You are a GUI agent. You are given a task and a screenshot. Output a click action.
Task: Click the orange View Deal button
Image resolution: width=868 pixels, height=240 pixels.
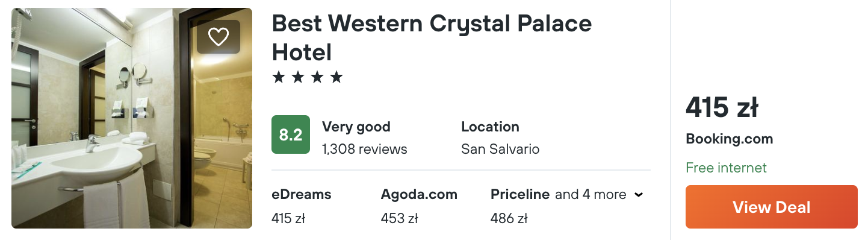tap(771, 207)
